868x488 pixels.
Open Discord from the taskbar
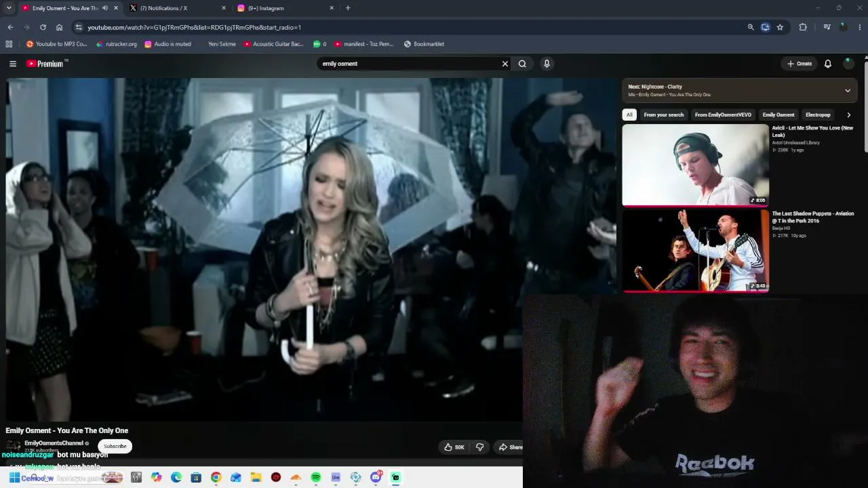[376, 477]
